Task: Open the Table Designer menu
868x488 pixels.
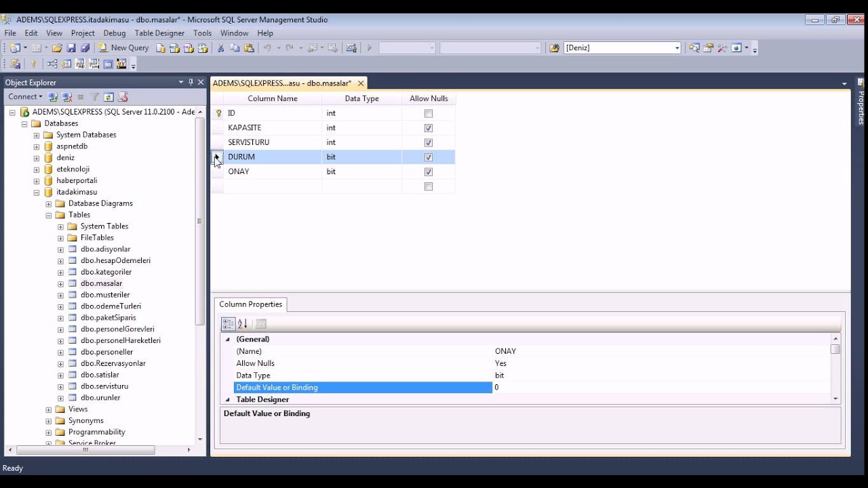Action: tap(159, 33)
